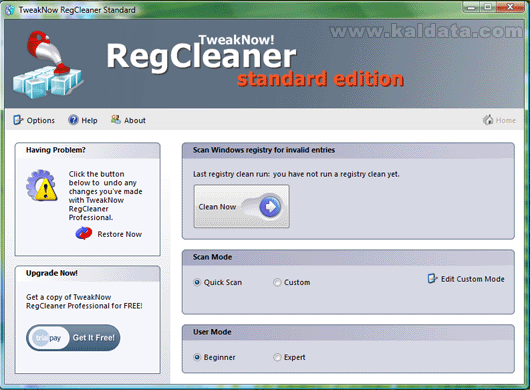
Task: Select the Custom scan mode radio button
Action: [277, 282]
